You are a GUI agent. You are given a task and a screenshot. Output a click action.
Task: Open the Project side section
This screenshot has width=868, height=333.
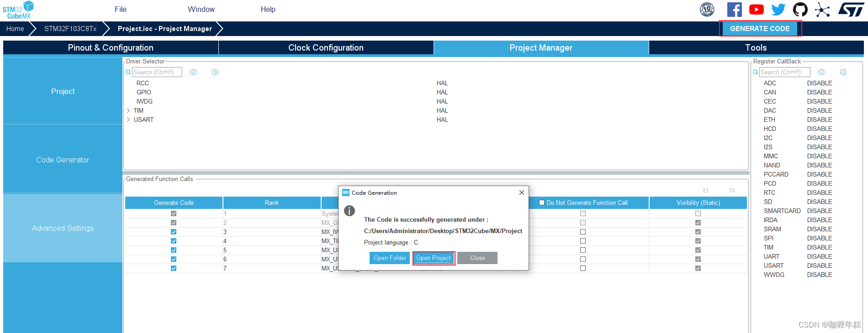coord(63,91)
